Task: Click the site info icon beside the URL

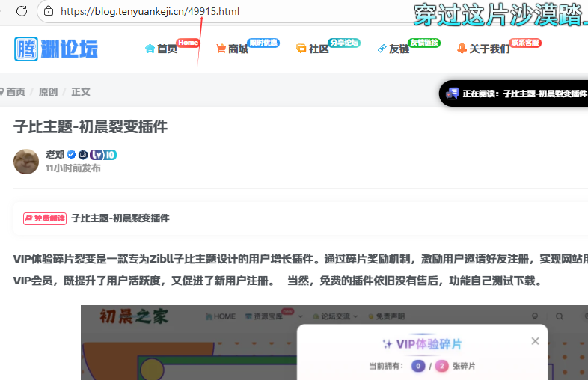Action: tap(49, 11)
